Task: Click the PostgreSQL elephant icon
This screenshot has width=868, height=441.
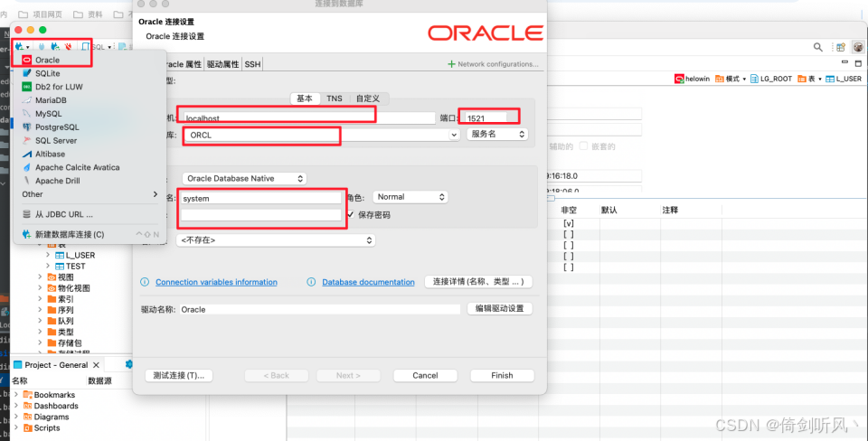Action: [x=26, y=127]
